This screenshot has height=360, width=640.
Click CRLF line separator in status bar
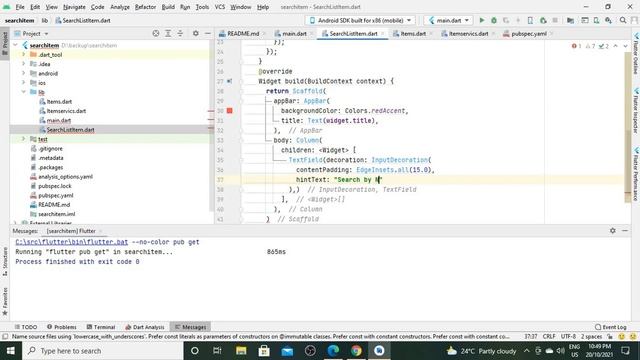[549, 337]
